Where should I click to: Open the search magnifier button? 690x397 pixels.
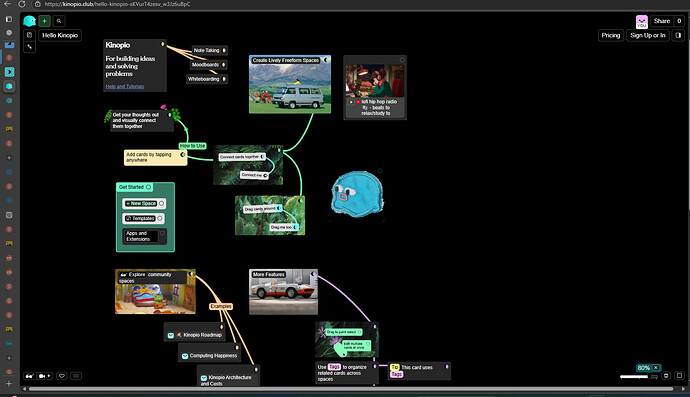click(59, 21)
